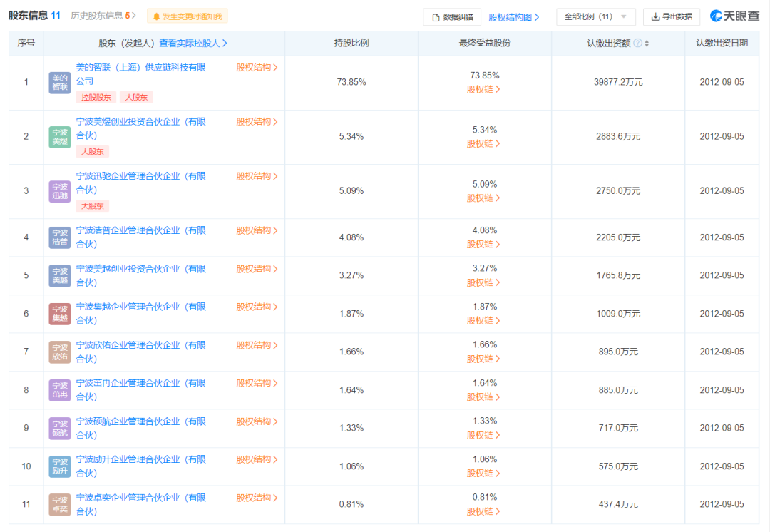Expand 股权结构 for 美的智联 shareholder

257,68
